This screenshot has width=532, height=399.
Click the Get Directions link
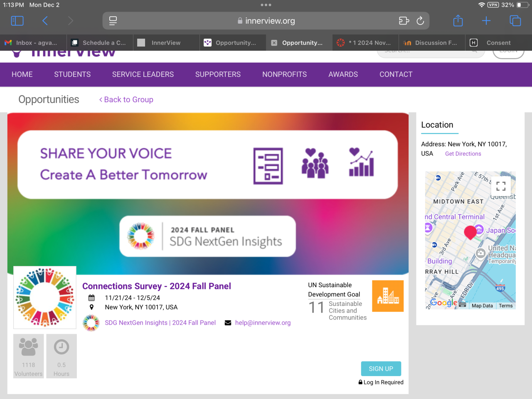pos(463,154)
